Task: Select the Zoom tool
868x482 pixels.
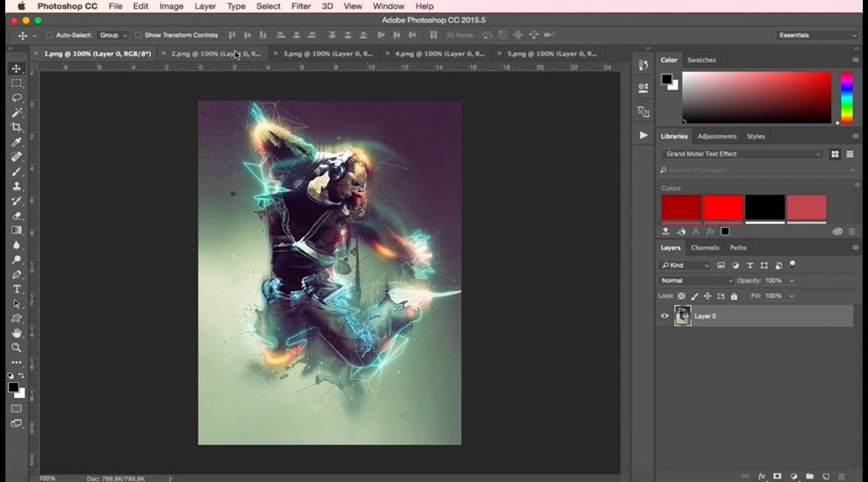Action: click(17, 348)
